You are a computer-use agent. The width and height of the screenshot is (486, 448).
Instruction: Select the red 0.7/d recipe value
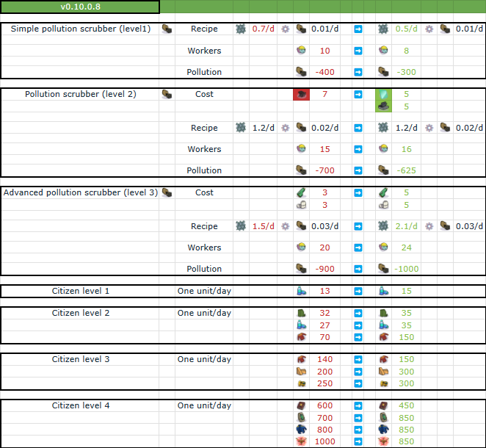point(263,29)
